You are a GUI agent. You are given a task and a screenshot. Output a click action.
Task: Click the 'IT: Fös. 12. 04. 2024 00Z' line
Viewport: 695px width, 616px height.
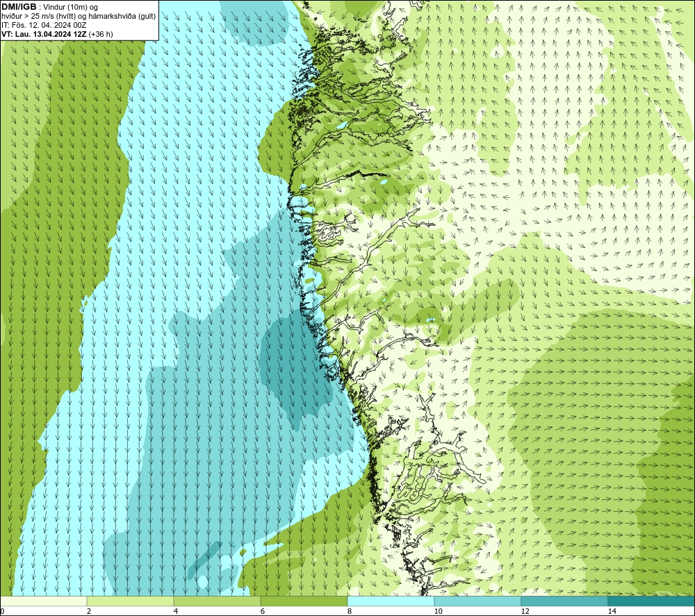(x=44, y=25)
